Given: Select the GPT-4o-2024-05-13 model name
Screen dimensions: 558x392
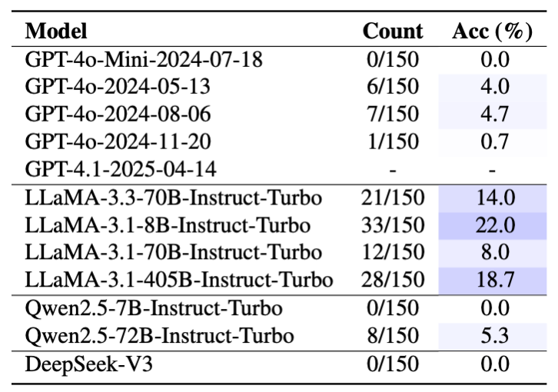Looking at the screenshot, I should click(118, 87).
